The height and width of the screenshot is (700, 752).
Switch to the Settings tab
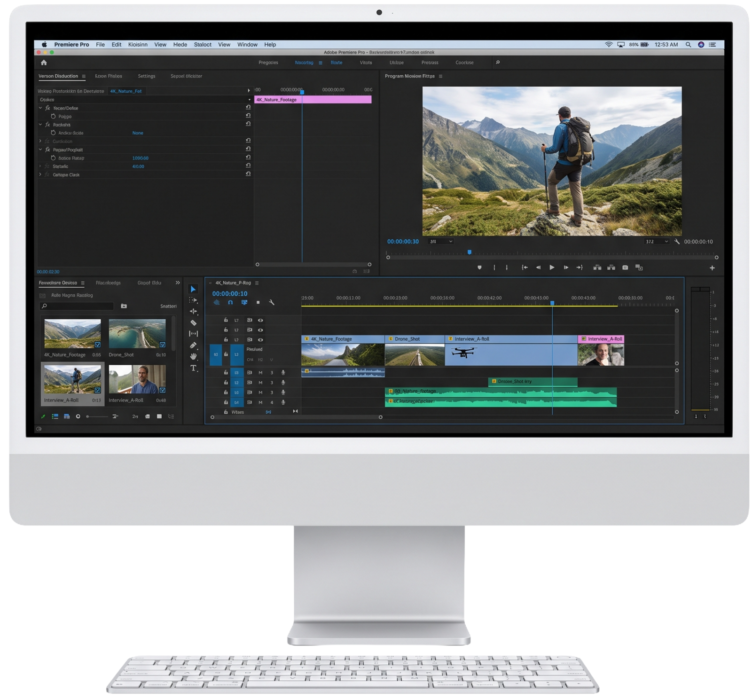pyautogui.click(x=147, y=76)
